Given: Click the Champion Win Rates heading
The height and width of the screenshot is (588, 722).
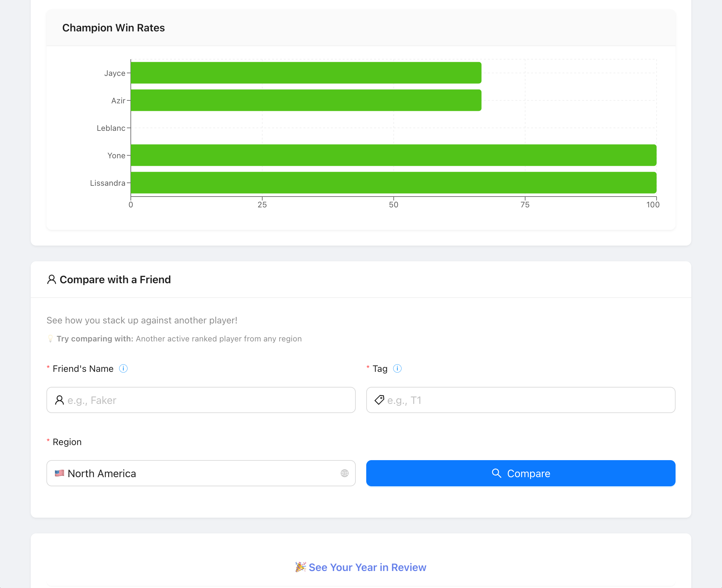Looking at the screenshot, I should pyautogui.click(x=113, y=28).
